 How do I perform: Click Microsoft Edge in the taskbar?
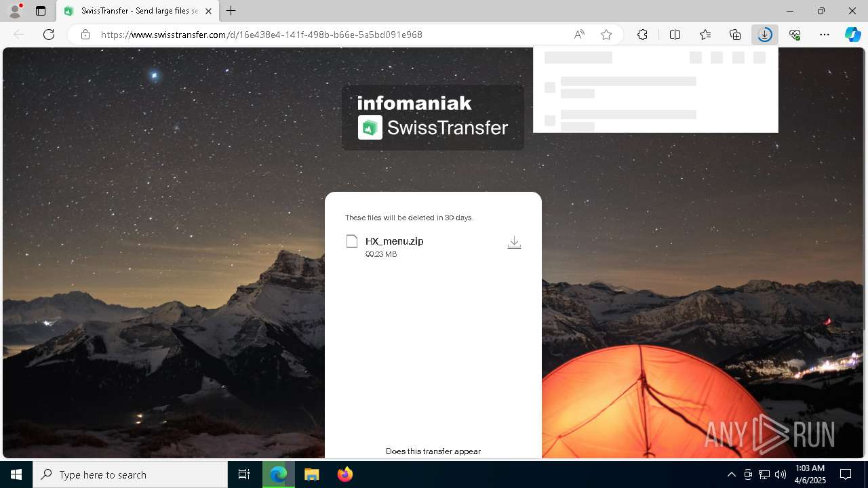point(279,474)
